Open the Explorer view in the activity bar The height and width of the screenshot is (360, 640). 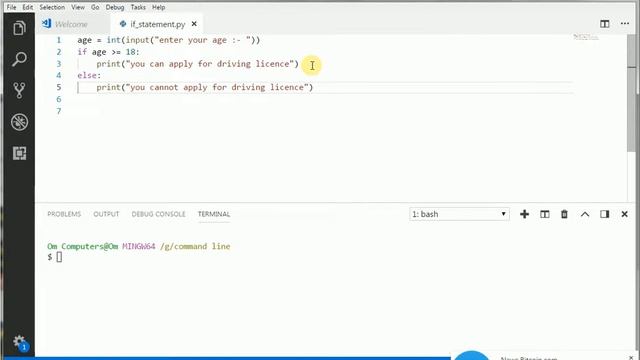(19, 28)
